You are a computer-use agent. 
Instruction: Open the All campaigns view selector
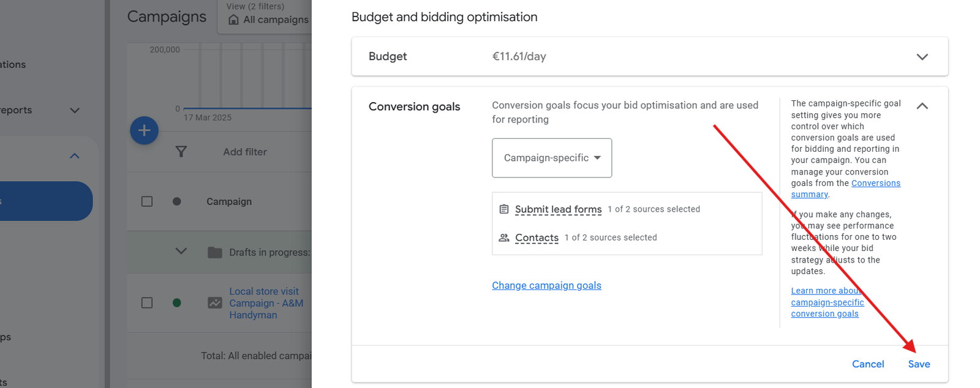pyautogui.click(x=265, y=17)
